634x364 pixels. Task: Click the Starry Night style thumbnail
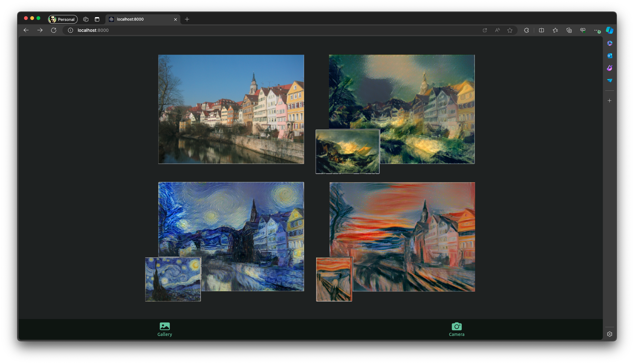pos(173,279)
